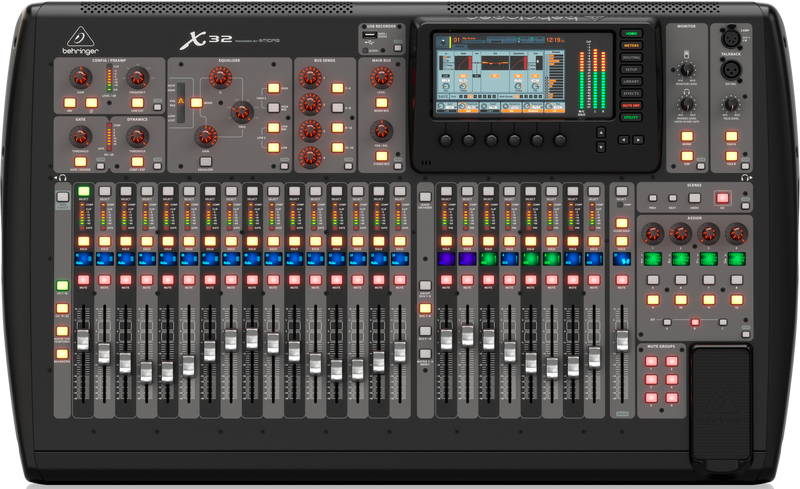Click the USB Recorder VIEW button
Viewport: 800px width, 489px height.
point(398,48)
